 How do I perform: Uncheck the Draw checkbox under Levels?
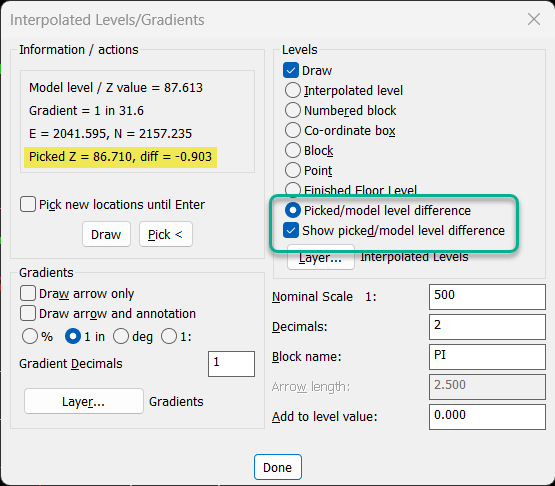click(x=291, y=70)
